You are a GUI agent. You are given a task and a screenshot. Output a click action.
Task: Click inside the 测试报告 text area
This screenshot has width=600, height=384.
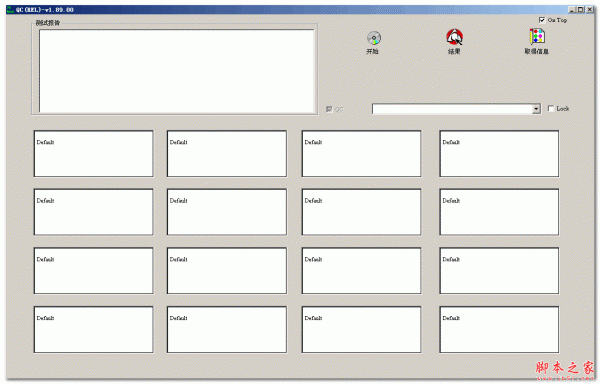point(176,71)
